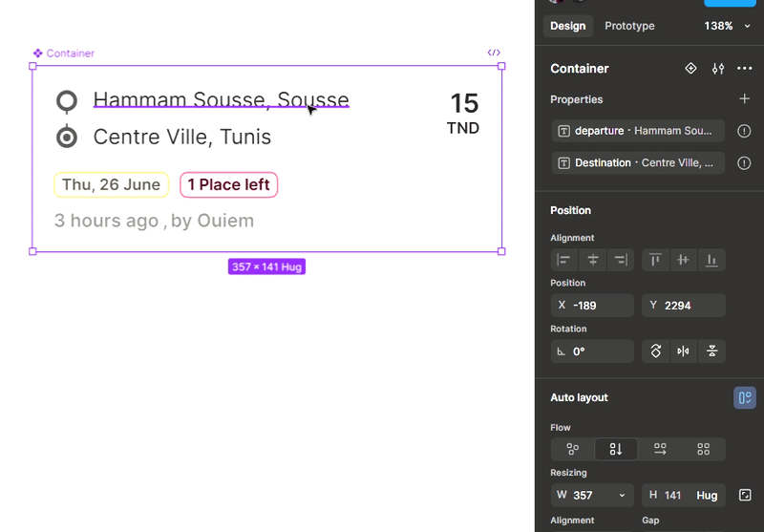This screenshot has width=764, height=532.
Task: Align bottom alignment icon
Action: pyautogui.click(x=711, y=260)
